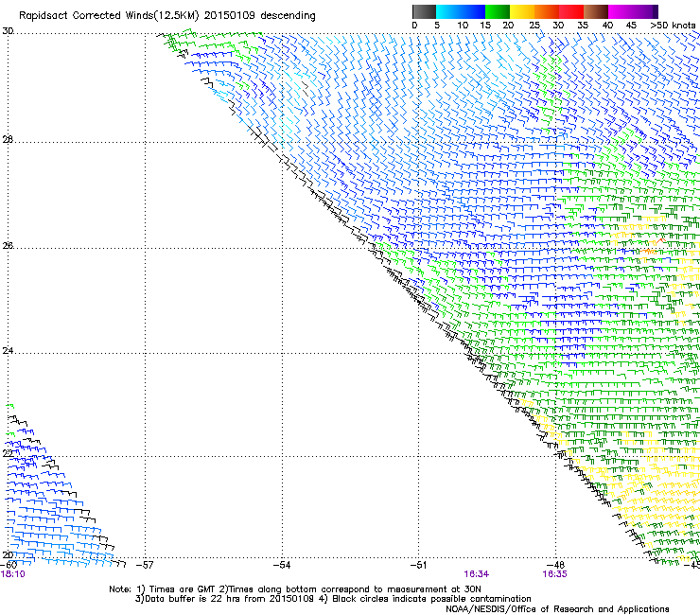This screenshot has width=700, height=615.
Task: Click the NOAA/NESDIS credit line
Action: [x=557, y=609]
